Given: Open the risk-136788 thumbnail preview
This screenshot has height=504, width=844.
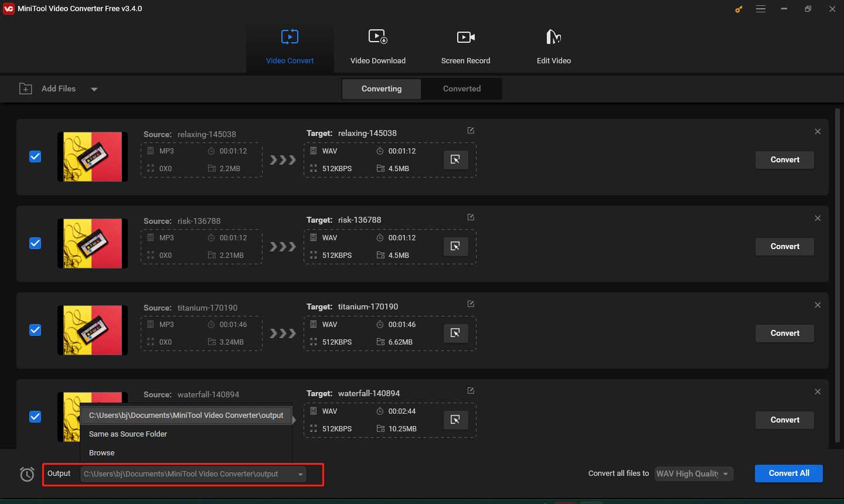Looking at the screenshot, I should point(93,243).
